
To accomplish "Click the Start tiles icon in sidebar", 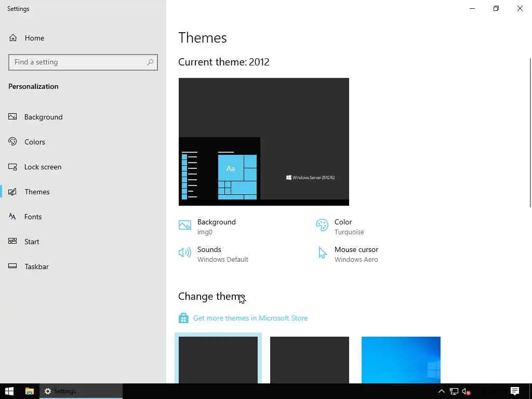I will 12,241.
